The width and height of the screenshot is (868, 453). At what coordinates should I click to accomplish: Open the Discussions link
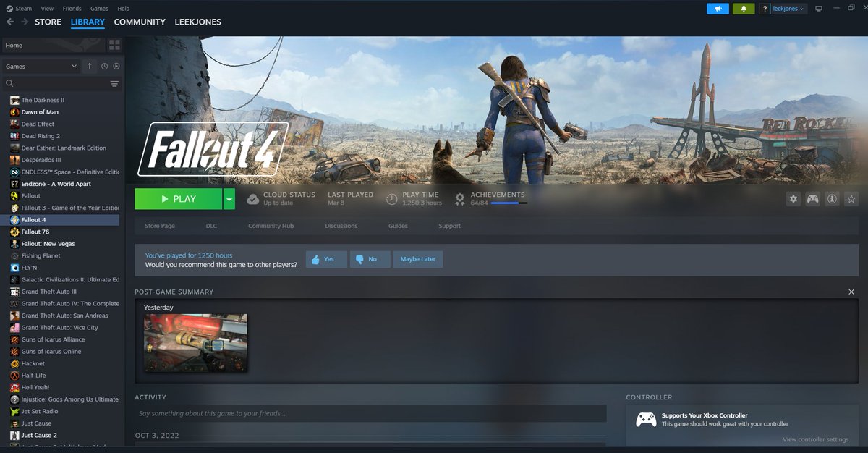click(x=341, y=226)
